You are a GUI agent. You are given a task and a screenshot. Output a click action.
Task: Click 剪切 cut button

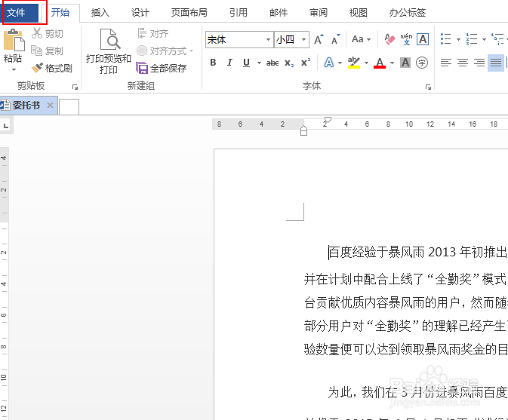[x=48, y=33]
